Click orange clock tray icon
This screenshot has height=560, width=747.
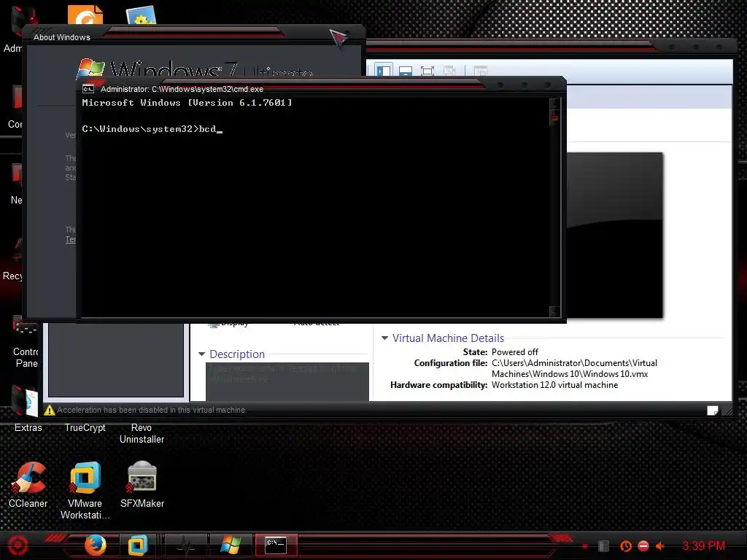625,546
